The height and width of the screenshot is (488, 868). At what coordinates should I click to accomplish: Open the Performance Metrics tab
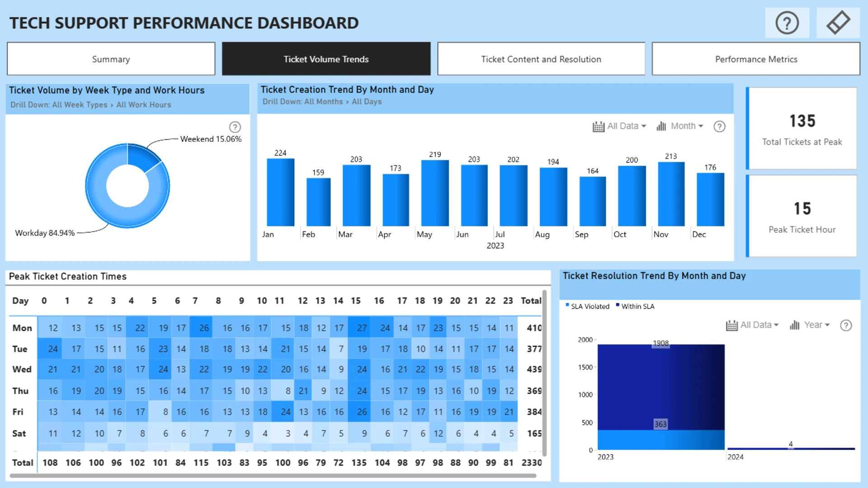pyautogui.click(x=756, y=59)
